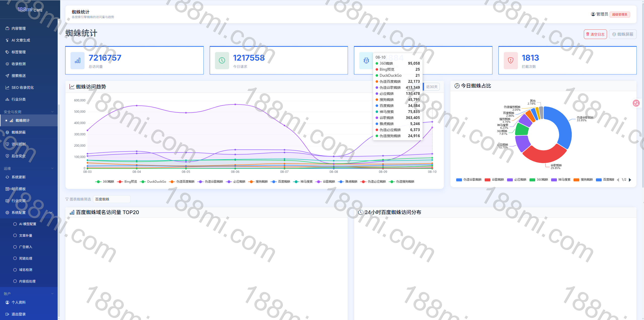Screen dimensions: 644x320
Task: Click the filter funnel icon by 图表蜘蛛筛选
Action: [x=67, y=199]
